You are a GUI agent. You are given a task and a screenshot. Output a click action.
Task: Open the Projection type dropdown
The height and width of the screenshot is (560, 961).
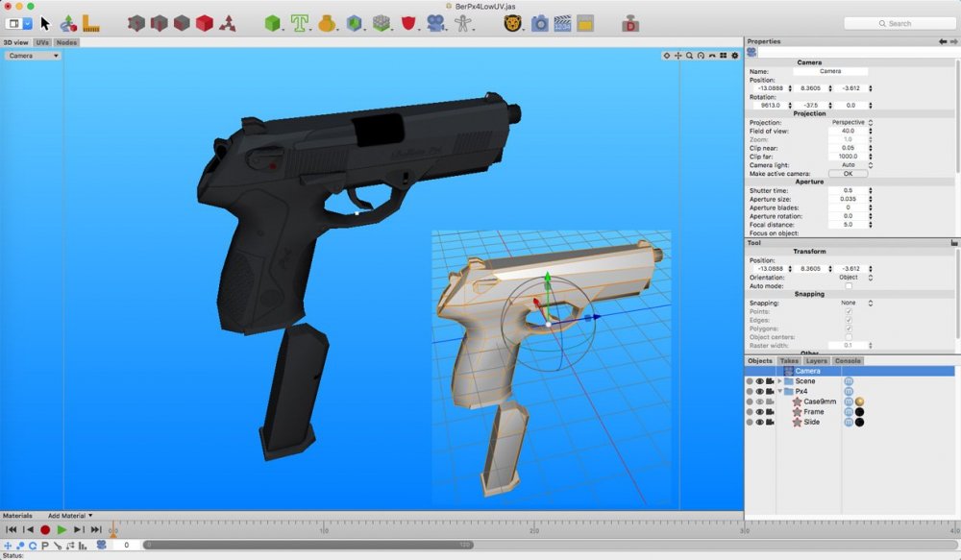point(850,123)
